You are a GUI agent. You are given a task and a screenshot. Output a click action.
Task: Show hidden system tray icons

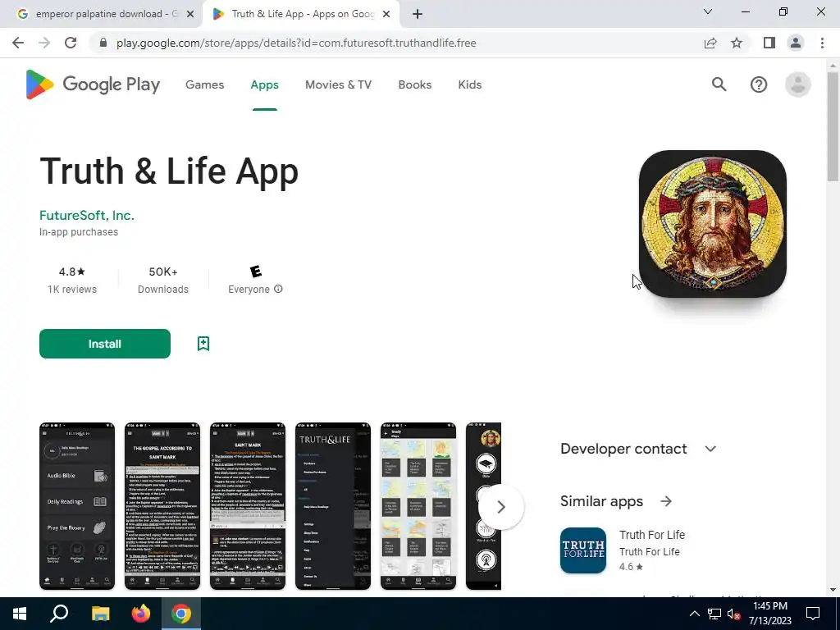point(694,614)
